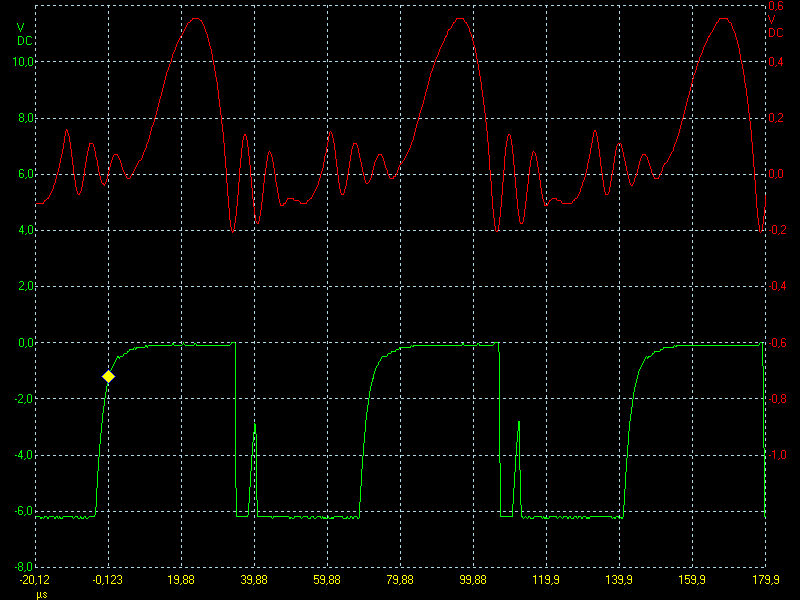Click the time axis label 59,88
800x600 pixels.
(327, 580)
